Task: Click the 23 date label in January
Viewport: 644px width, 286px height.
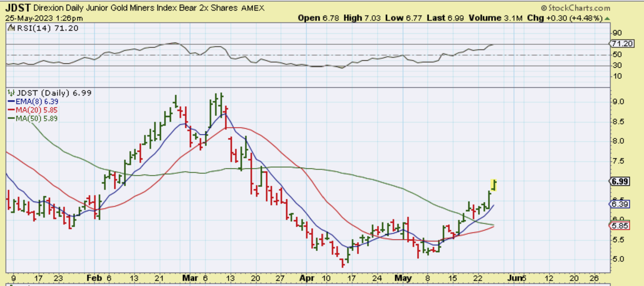Action: point(59,278)
